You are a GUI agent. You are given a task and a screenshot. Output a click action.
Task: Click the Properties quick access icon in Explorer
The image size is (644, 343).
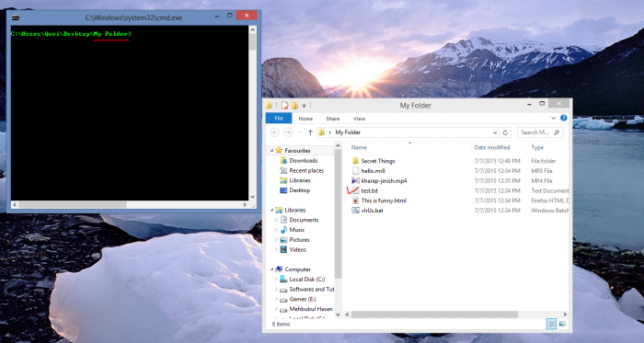[x=285, y=106]
